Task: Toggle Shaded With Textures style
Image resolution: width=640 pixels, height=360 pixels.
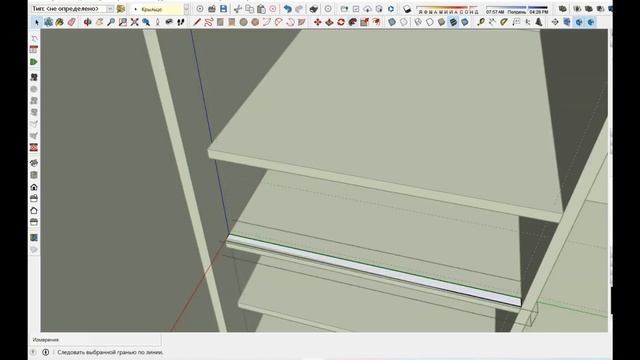Action: click(453, 22)
